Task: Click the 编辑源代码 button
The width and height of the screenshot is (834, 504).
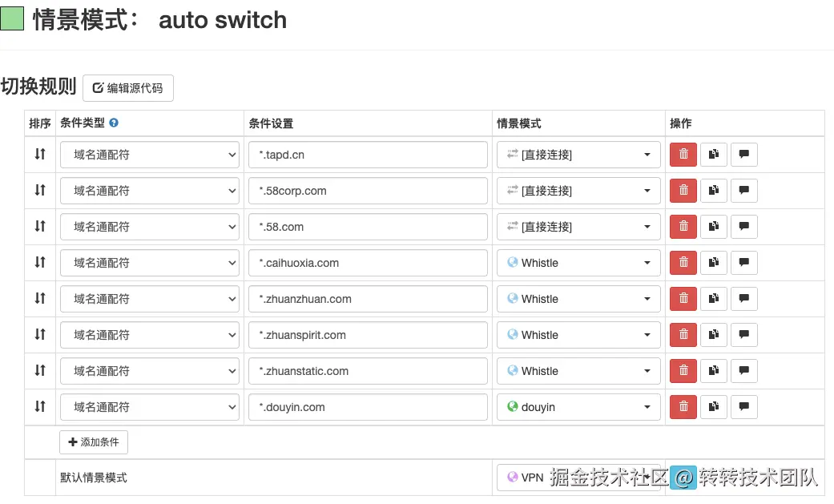Action: pyautogui.click(x=128, y=88)
